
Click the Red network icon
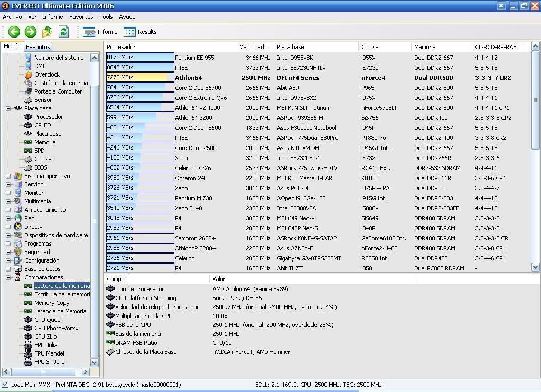[18, 218]
